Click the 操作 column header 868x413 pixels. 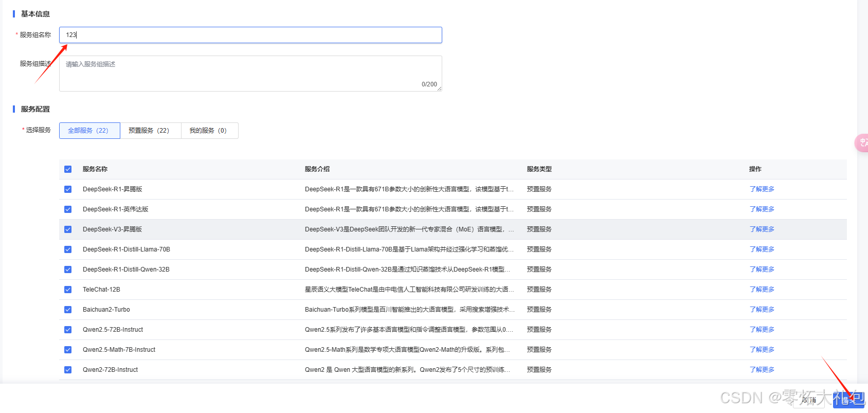[x=755, y=169]
